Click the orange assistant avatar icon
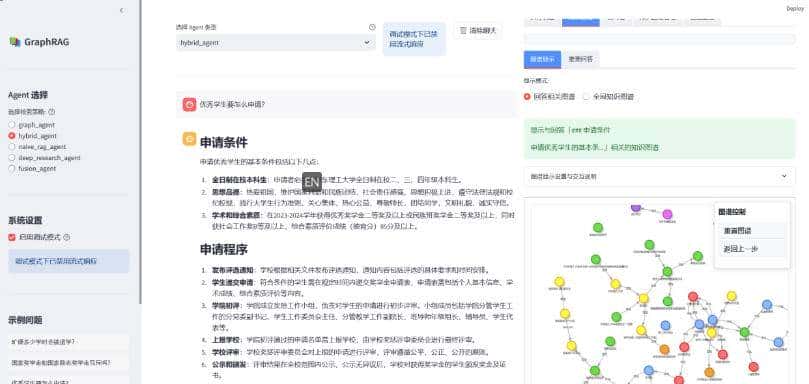Image resolution: width=809 pixels, height=384 pixels. tap(189, 139)
